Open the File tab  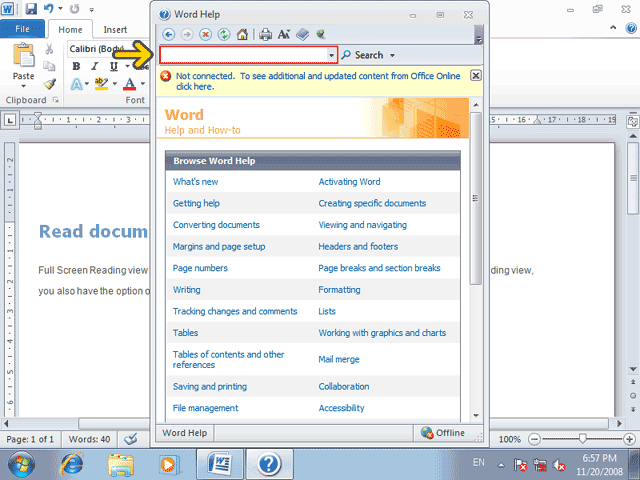(22, 29)
